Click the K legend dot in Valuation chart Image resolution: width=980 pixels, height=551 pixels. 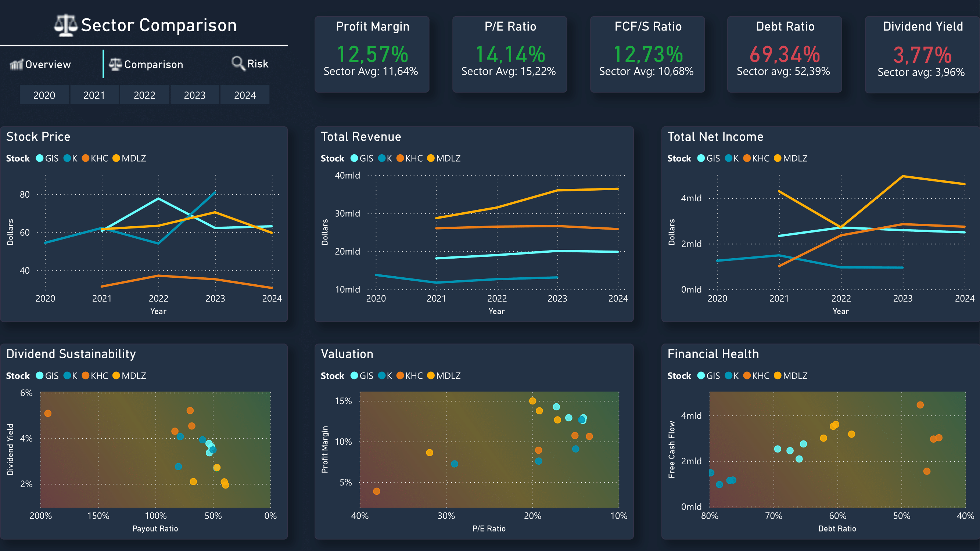381,376
